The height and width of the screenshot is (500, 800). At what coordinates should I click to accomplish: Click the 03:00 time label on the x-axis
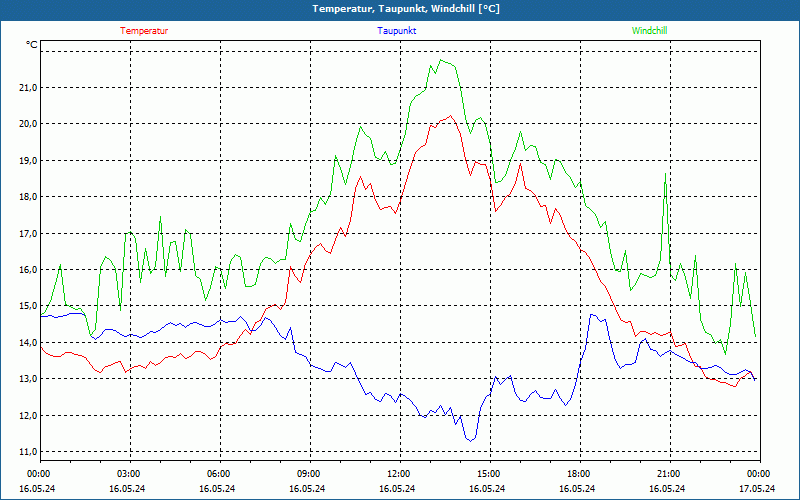[x=129, y=474]
